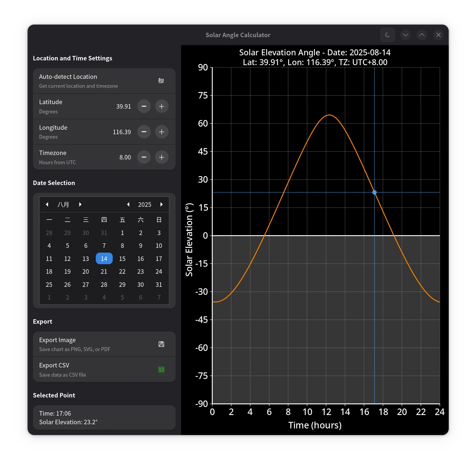
Task: Minimize window with down chevron button
Action: (405, 35)
